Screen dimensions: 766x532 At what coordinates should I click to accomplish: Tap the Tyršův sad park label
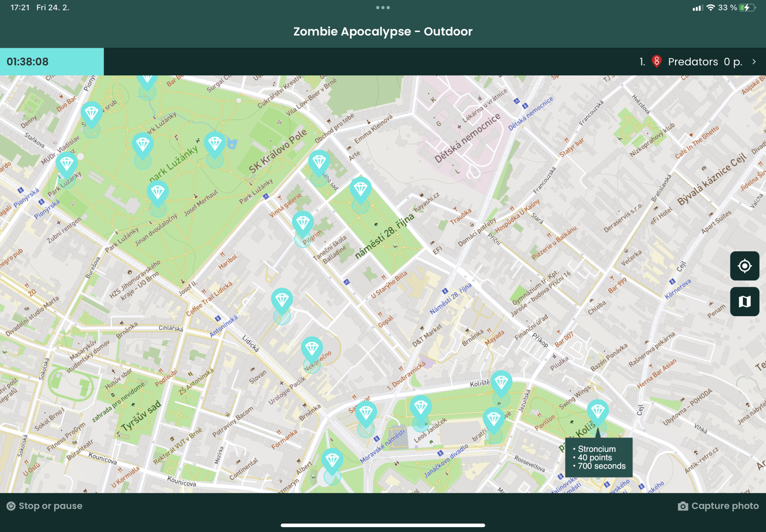[x=141, y=416]
